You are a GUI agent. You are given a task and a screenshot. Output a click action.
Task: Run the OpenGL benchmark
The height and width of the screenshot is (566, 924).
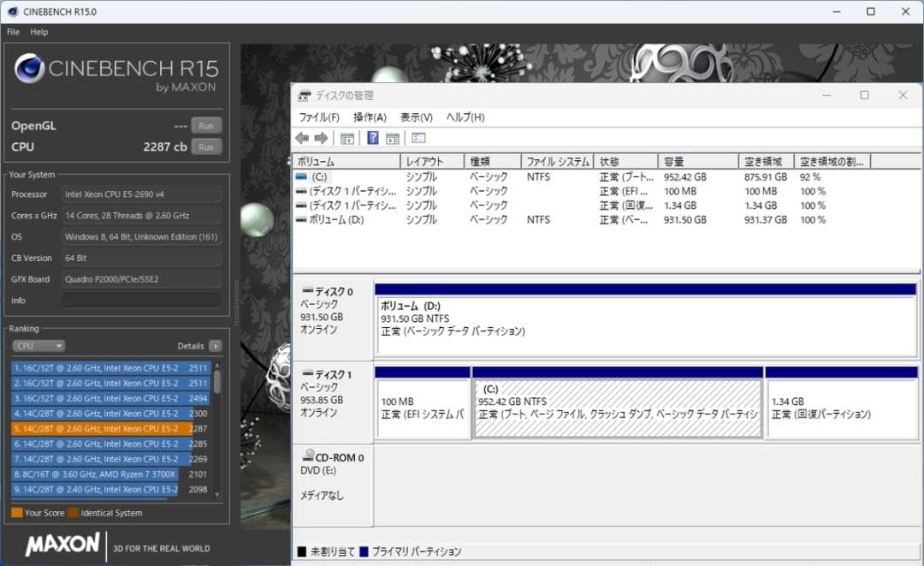click(x=205, y=125)
